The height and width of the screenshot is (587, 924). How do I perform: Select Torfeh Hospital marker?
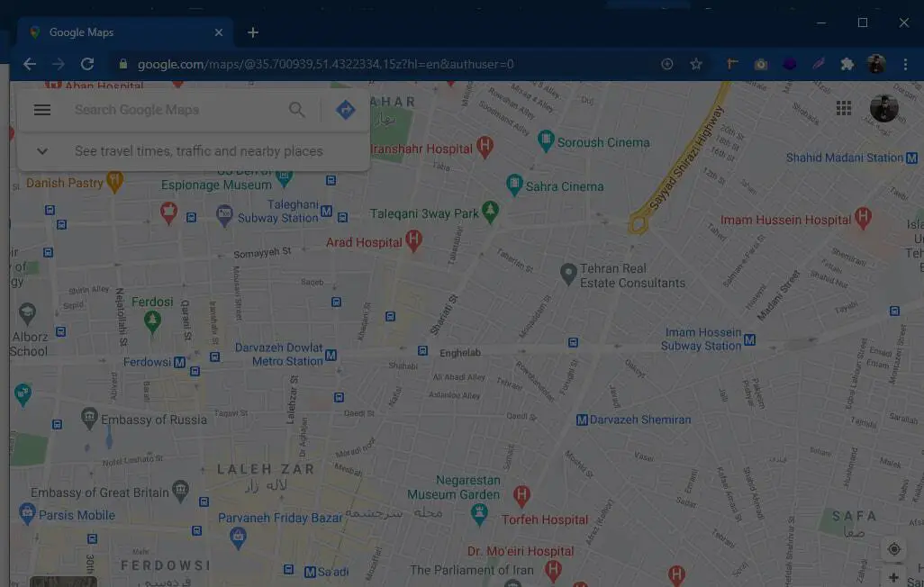[x=521, y=496]
